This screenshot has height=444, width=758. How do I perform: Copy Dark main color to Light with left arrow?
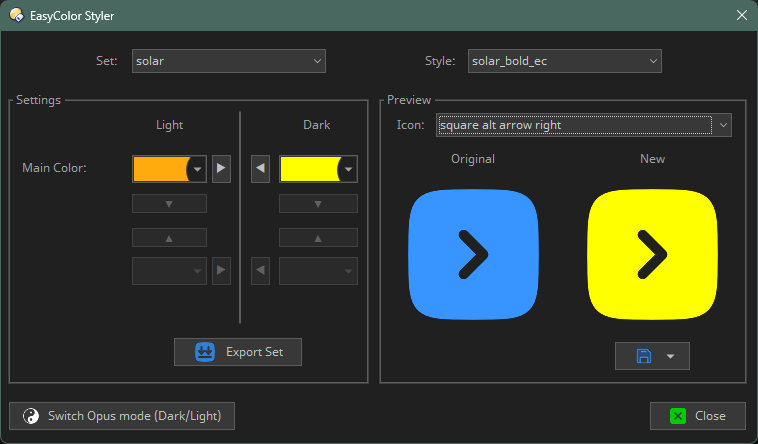[x=260, y=169]
